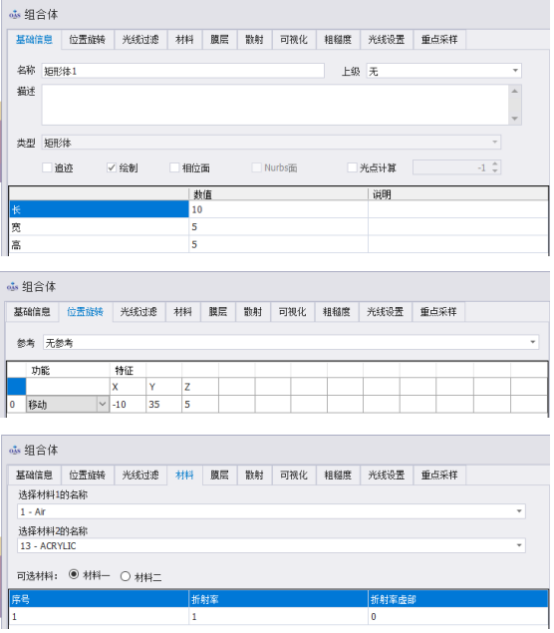Uncheck the 绘制 checkbox

click(111, 168)
